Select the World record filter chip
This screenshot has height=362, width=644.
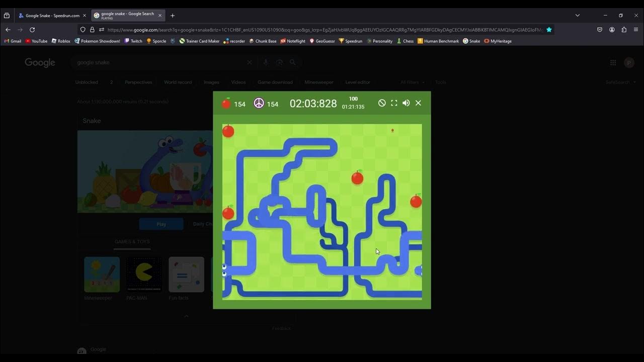tap(178, 82)
